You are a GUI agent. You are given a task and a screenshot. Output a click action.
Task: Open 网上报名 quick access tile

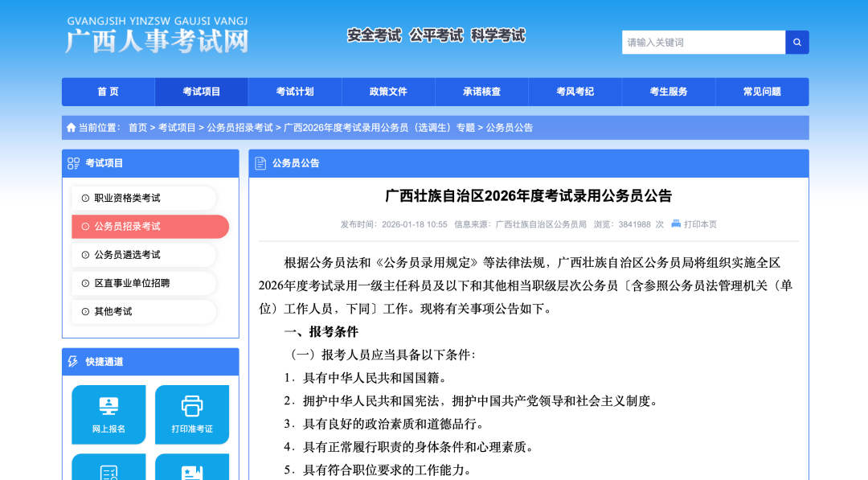coord(108,414)
